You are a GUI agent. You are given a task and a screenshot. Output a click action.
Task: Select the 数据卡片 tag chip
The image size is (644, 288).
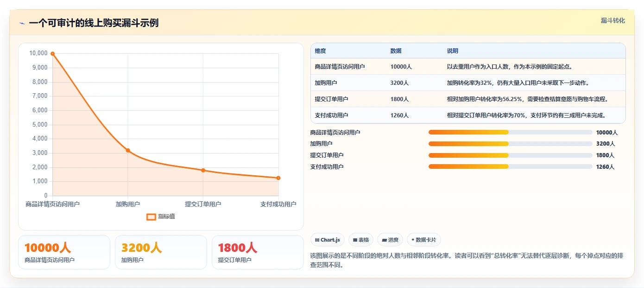pos(424,240)
